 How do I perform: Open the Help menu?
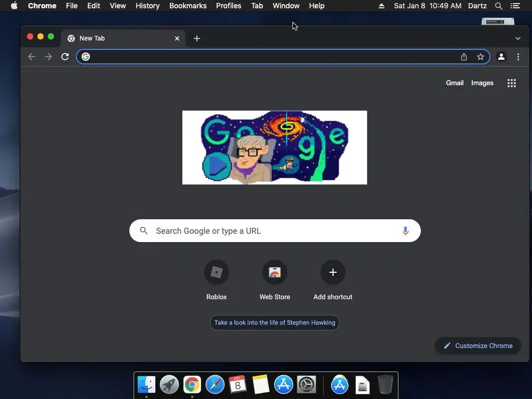pos(316,6)
